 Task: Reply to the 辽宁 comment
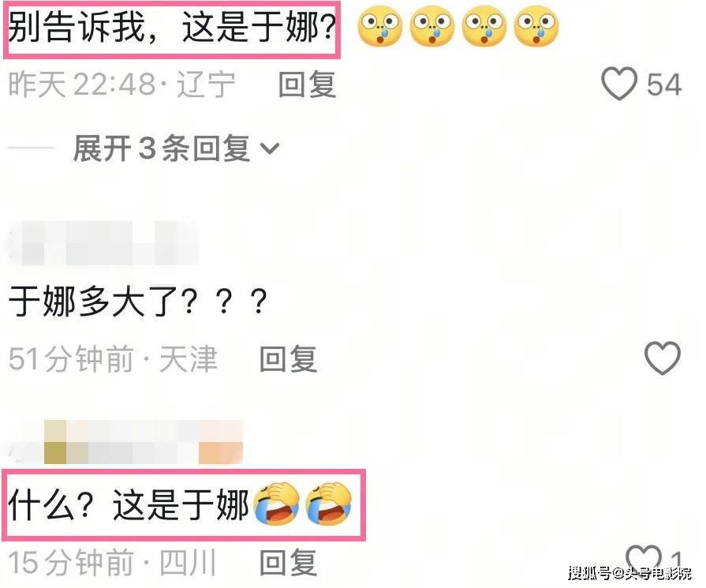pyautogui.click(x=307, y=84)
